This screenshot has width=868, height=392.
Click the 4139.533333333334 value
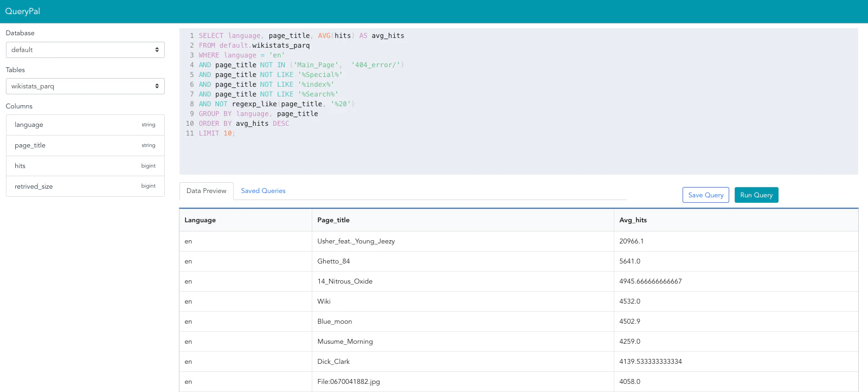[651, 362]
